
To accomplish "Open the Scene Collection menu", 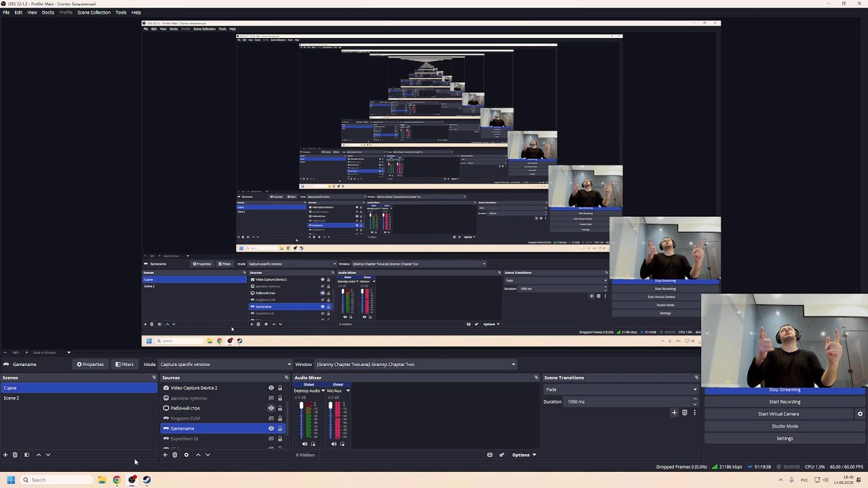I will point(94,12).
